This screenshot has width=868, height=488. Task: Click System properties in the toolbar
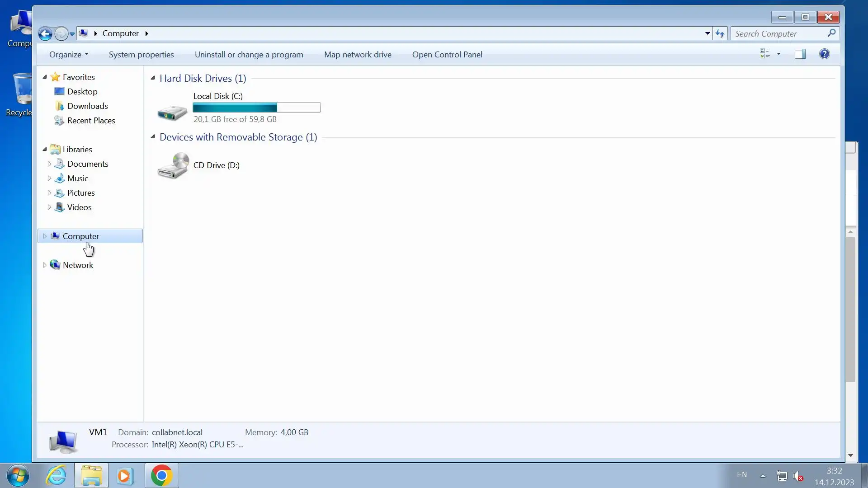[x=141, y=55]
